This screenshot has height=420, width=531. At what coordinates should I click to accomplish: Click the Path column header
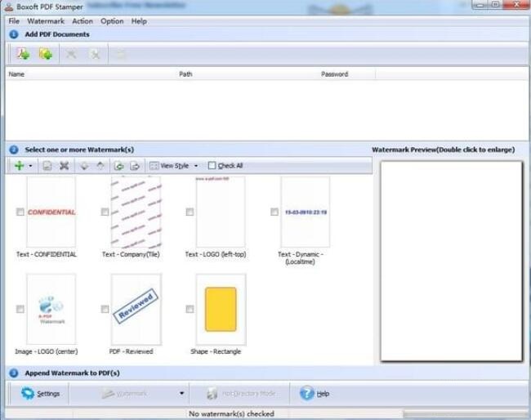(185, 74)
